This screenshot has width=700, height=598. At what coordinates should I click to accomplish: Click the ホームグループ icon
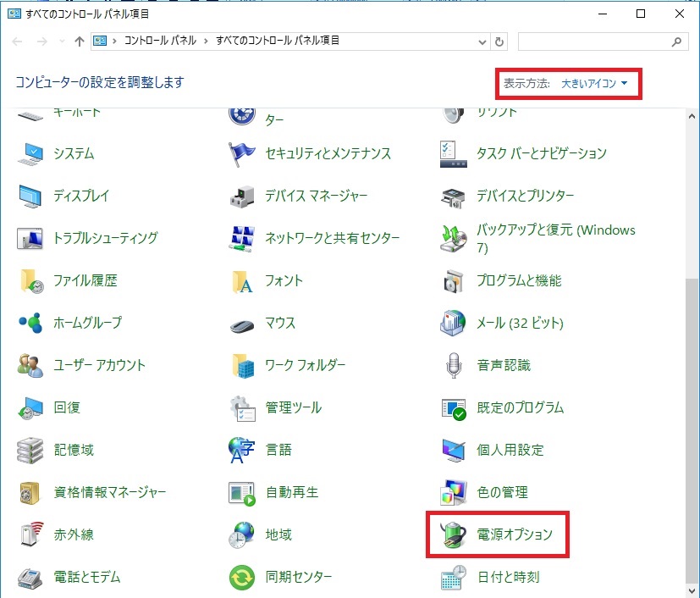click(x=30, y=323)
